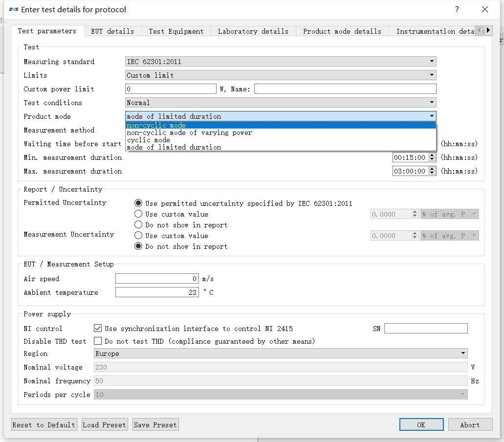The width and height of the screenshot is (504, 442).
Task: Choose non-cyclic mode of varying power
Action: point(189,133)
